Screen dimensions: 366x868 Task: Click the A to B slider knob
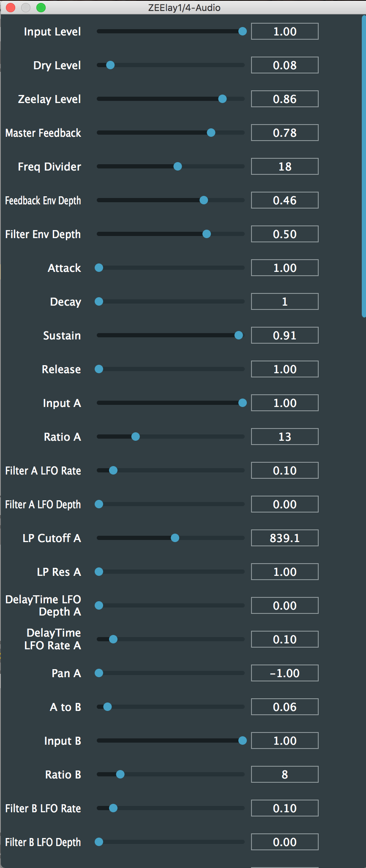pyautogui.click(x=108, y=707)
